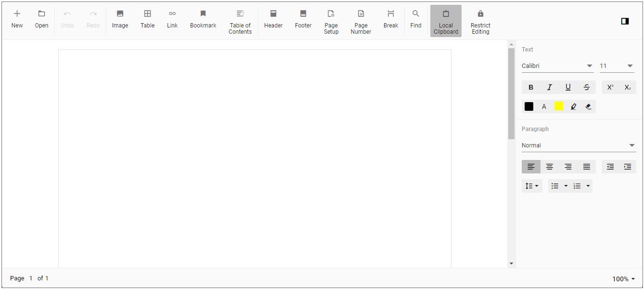Click the Undo button
The height and width of the screenshot is (290, 644).
(67, 20)
